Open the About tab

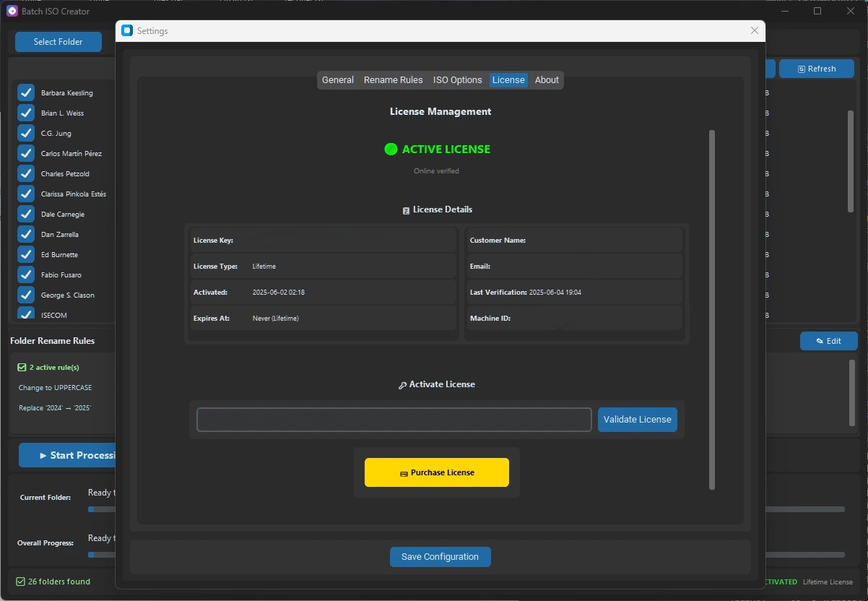(547, 80)
